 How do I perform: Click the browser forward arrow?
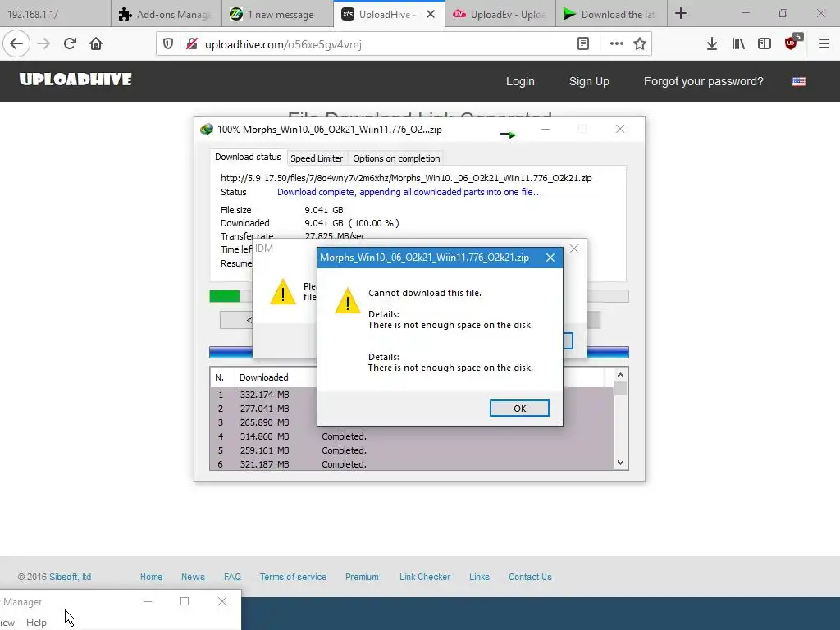tap(43, 44)
